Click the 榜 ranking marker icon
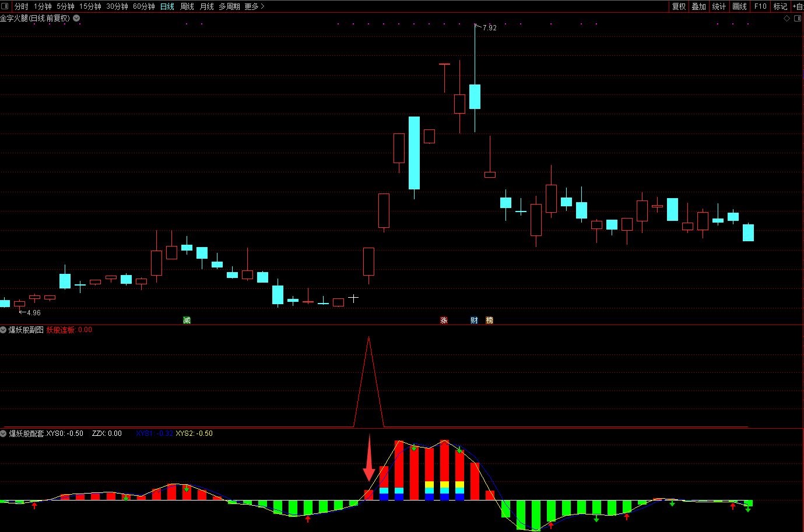 pyautogui.click(x=489, y=320)
